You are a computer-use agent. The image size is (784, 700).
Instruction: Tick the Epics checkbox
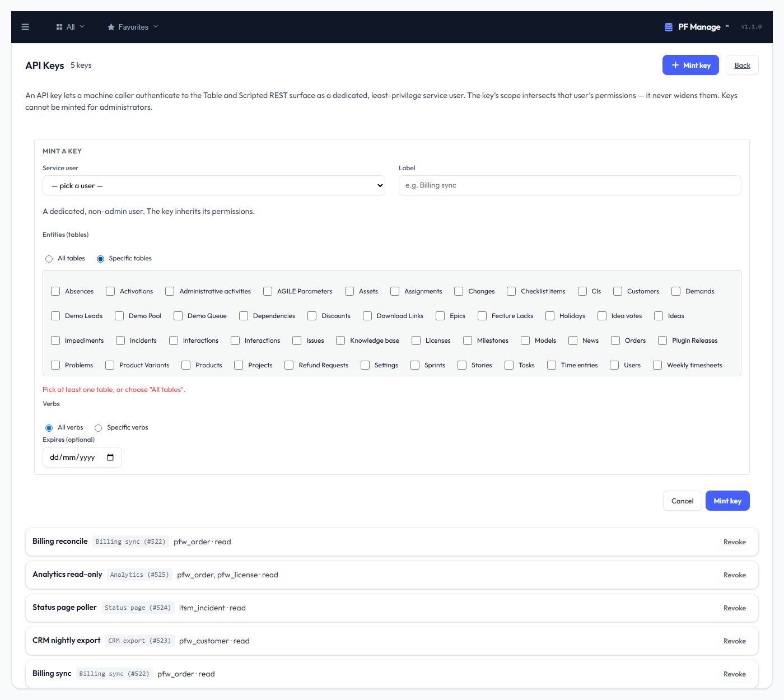tap(440, 316)
